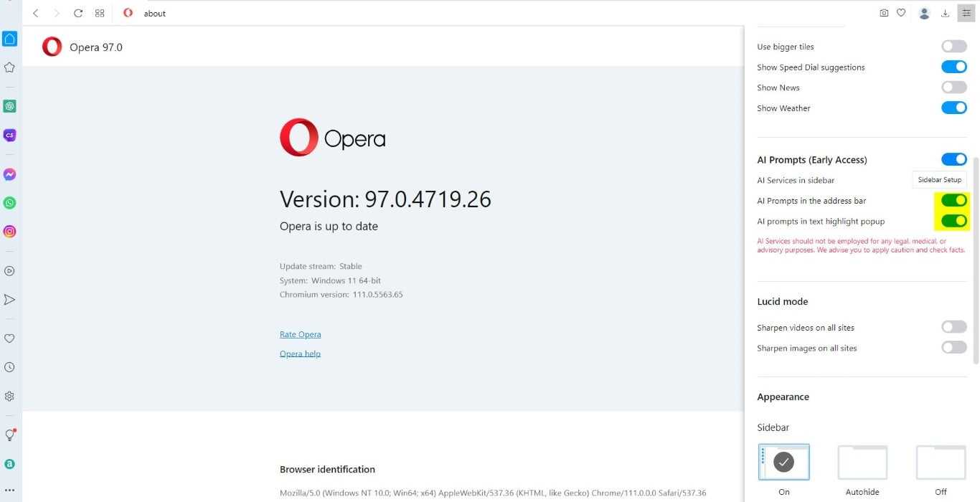Open the Opera help link
Image resolution: width=980 pixels, height=502 pixels.
point(300,354)
